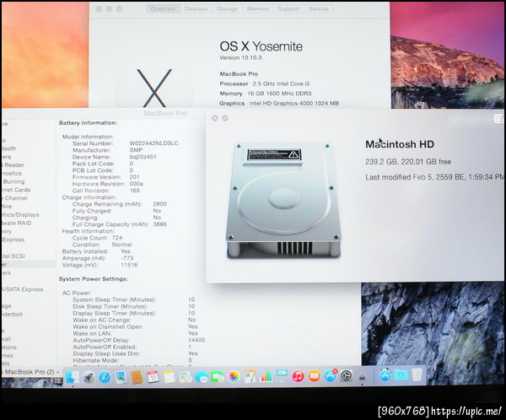Click full-screen button in Macintosh HD preview
Screen dimensions: 506x420
tap(225, 118)
